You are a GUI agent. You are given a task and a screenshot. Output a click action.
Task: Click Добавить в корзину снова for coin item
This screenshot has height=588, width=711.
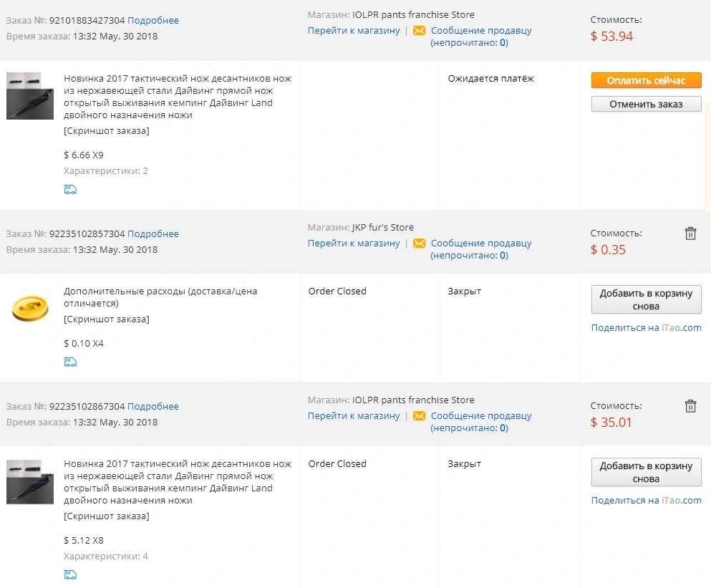click(646, 299)
